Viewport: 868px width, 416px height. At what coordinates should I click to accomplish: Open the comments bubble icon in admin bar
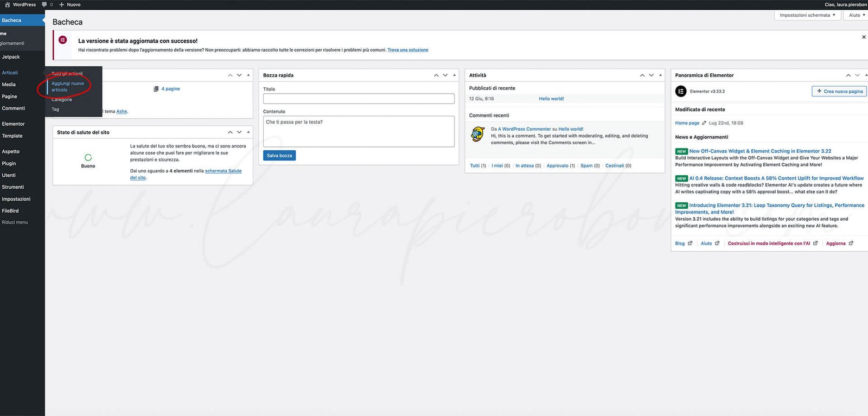44,4
